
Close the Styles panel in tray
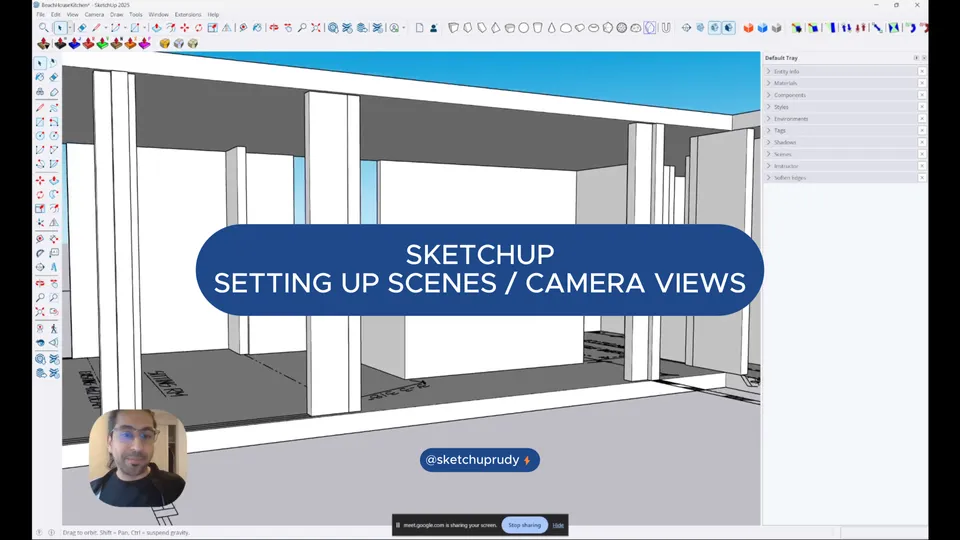tap(922, 107)
